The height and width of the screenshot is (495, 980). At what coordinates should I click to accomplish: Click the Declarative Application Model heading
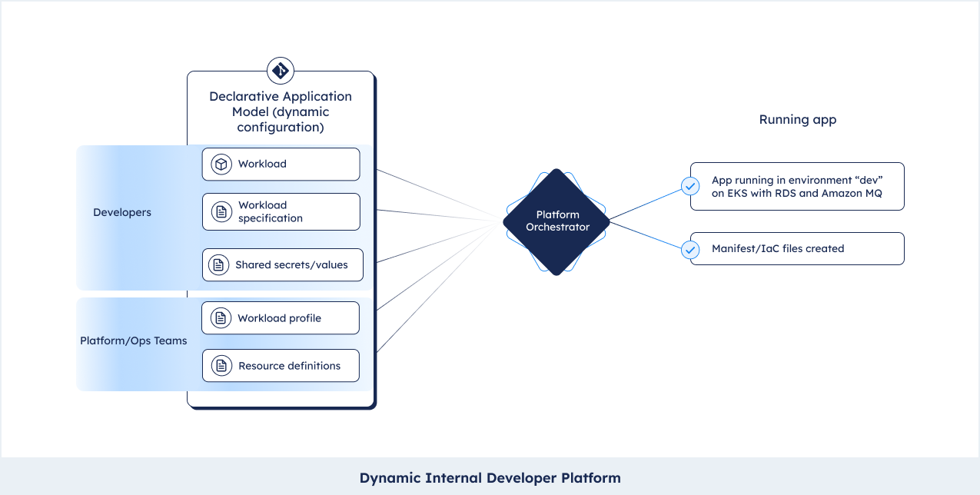pyautogui.click(x=281, y=111)
